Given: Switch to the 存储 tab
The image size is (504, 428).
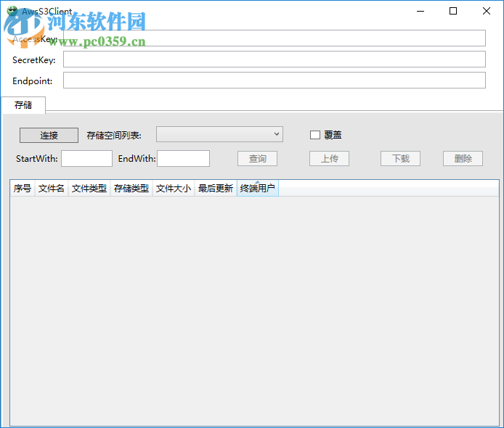Looking at the screenshot, I should [23, 105].
